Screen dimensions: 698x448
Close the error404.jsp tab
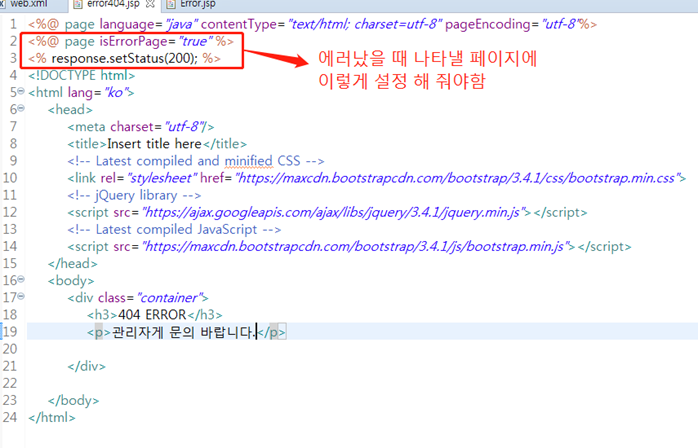click(150, 4)
